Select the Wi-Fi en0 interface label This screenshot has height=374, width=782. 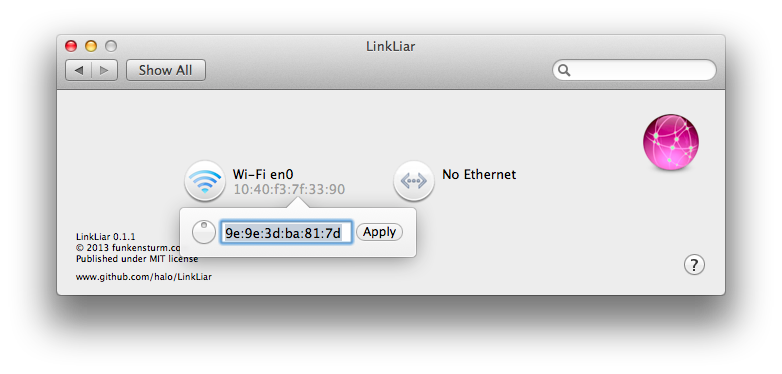point(263,174)
